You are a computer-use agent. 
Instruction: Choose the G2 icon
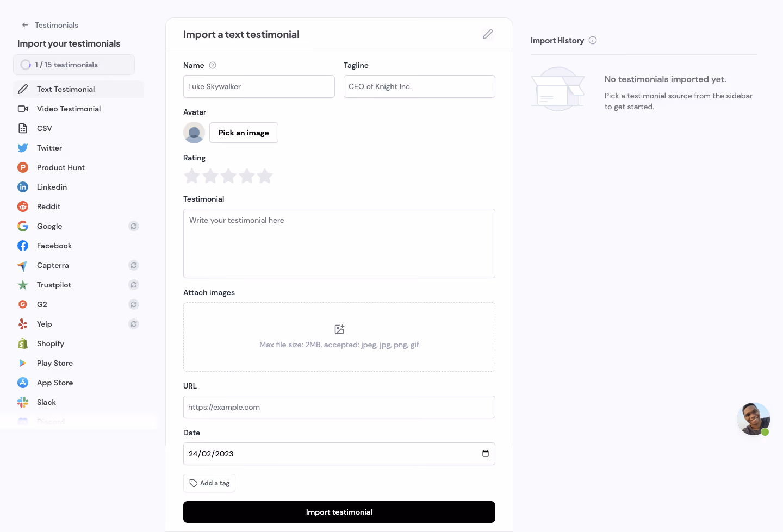(x=23, y=304)
